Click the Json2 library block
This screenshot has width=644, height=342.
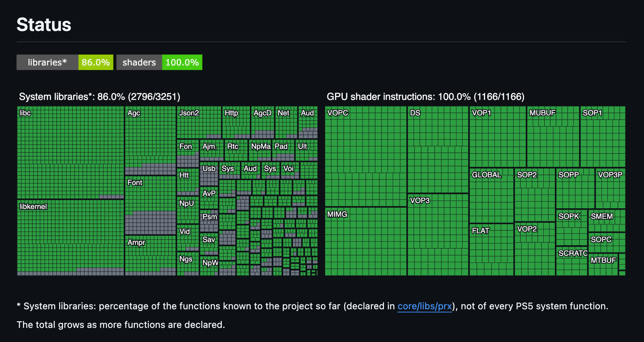(x=199, y=122)
